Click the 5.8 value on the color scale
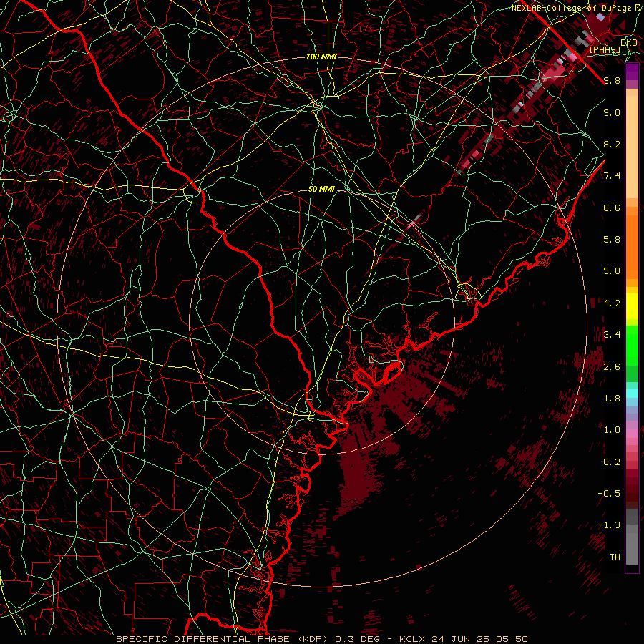Viewport: 644px width, 644px height. 612,240
